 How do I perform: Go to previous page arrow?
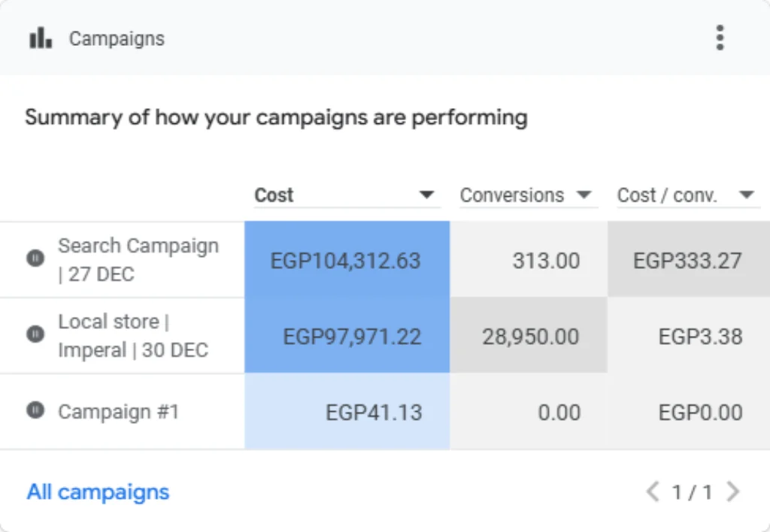coord(653,491)
